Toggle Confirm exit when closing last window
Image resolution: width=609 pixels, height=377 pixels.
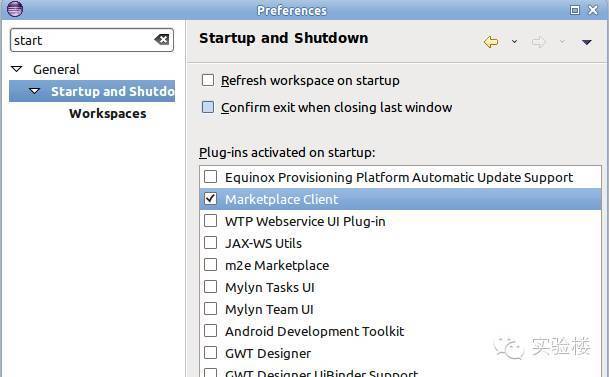click(x=208, y=107)
